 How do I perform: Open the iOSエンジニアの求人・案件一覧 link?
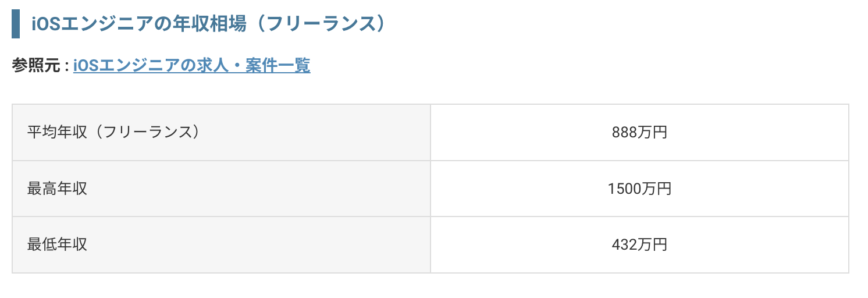pos(191,66)
